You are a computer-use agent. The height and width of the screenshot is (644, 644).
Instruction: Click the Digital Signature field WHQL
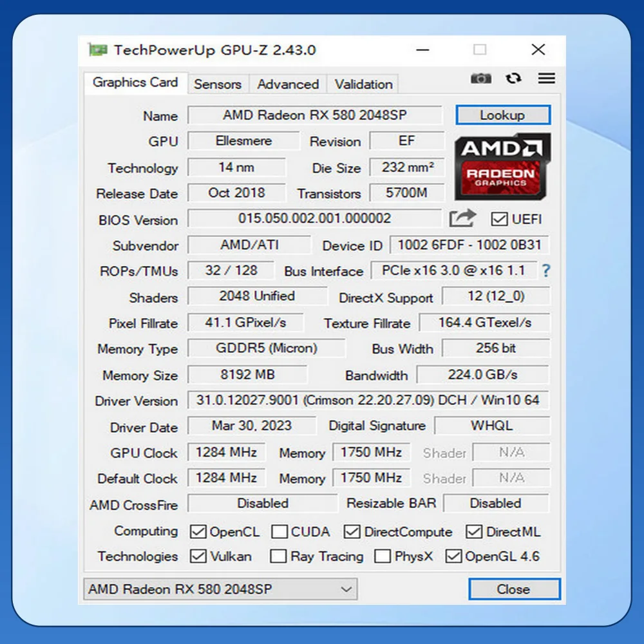[492, 426]
